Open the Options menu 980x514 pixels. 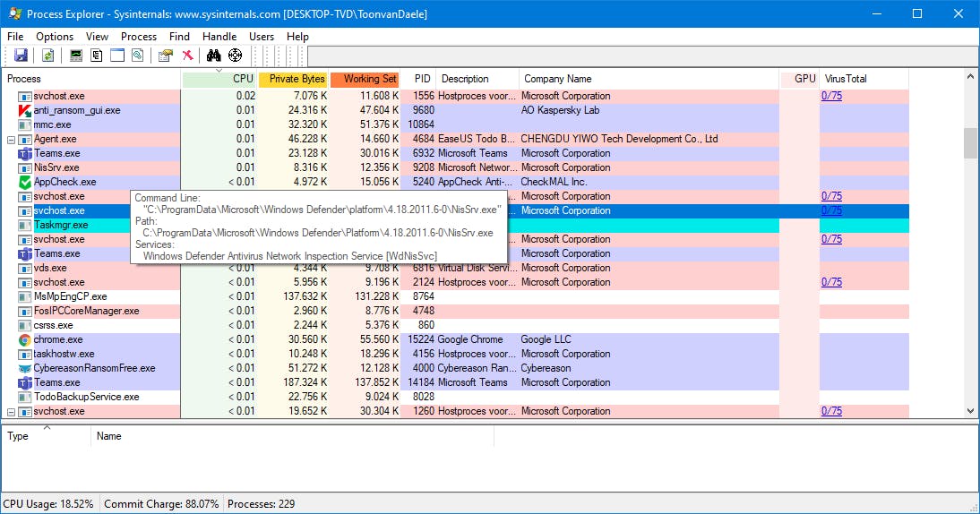pyautogui.click(x=55, y=37)
